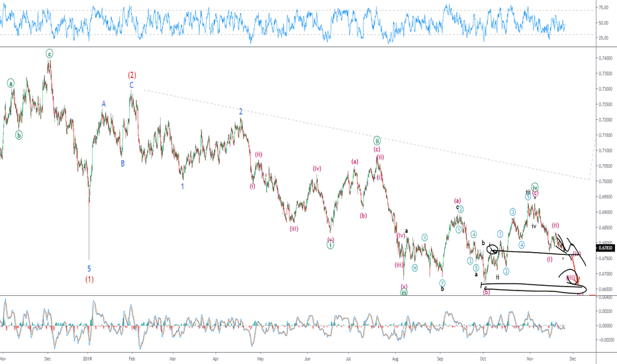Select the blue 'B' wave label
The image size is (617, 364).
point(122,163)
